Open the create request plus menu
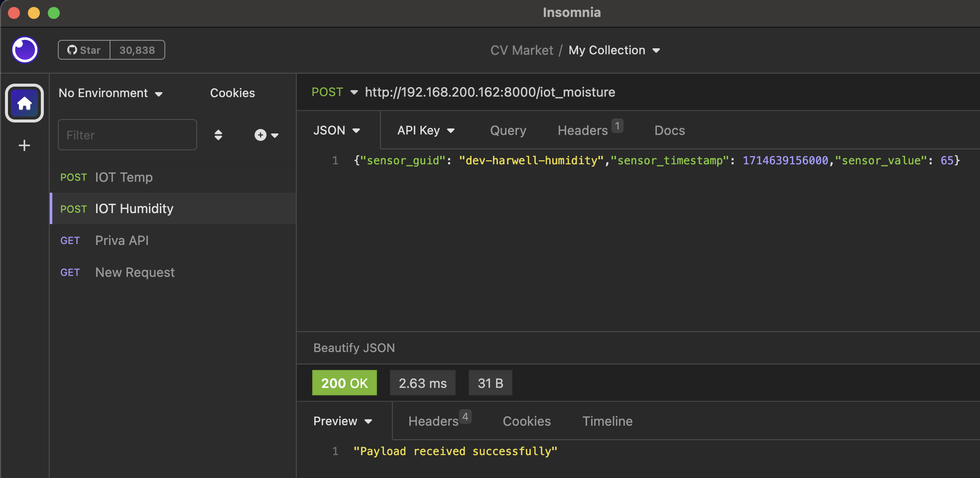This screenshot has width=980, height=478. (266, 135)
